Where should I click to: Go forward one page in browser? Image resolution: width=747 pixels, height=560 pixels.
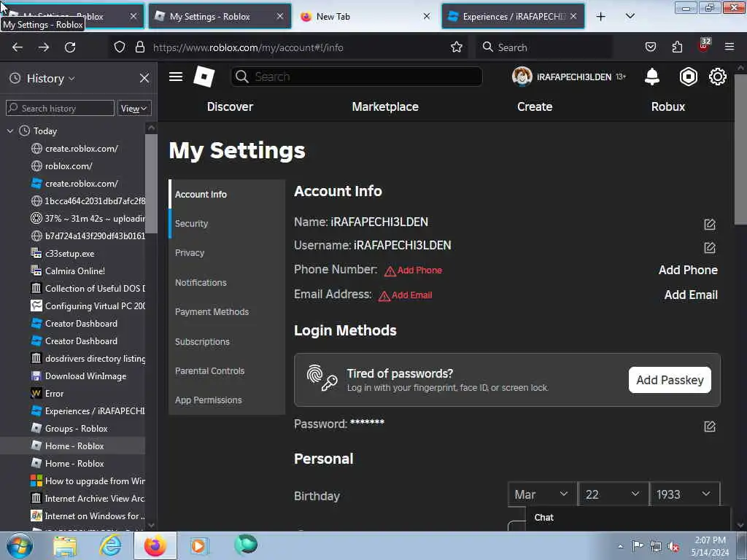pyautogui.click(x=43, y=47)
